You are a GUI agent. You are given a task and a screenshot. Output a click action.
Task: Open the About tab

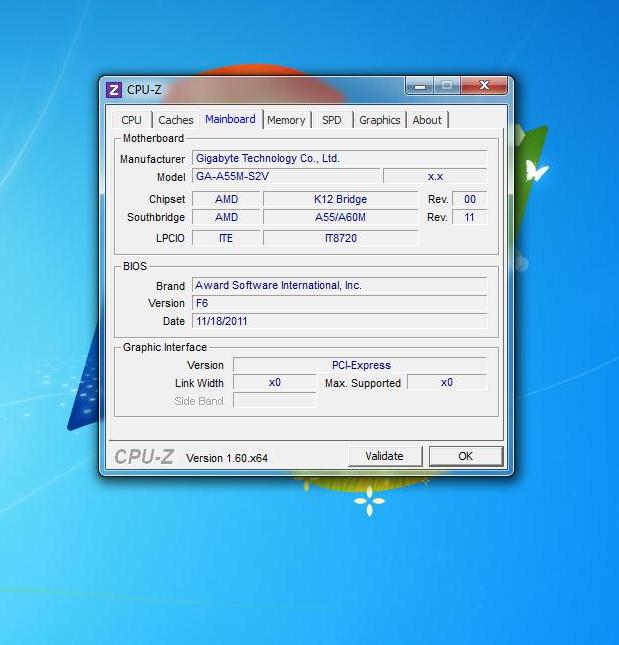pyautogui.click(x=427, y=120)
